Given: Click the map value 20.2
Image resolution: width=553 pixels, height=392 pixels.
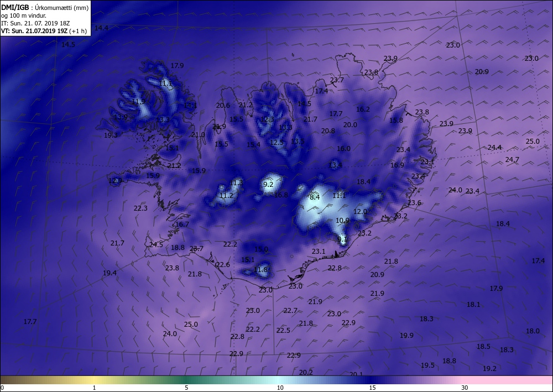Looking at the screenshot, I should (x=306, y=372).
